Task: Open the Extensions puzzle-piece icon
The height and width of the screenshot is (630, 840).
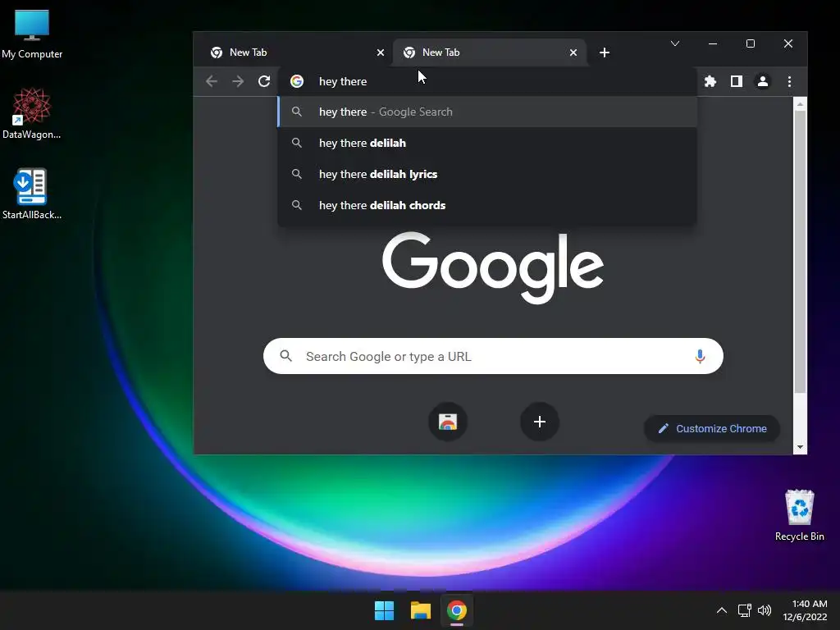Action: coord(710,81)
